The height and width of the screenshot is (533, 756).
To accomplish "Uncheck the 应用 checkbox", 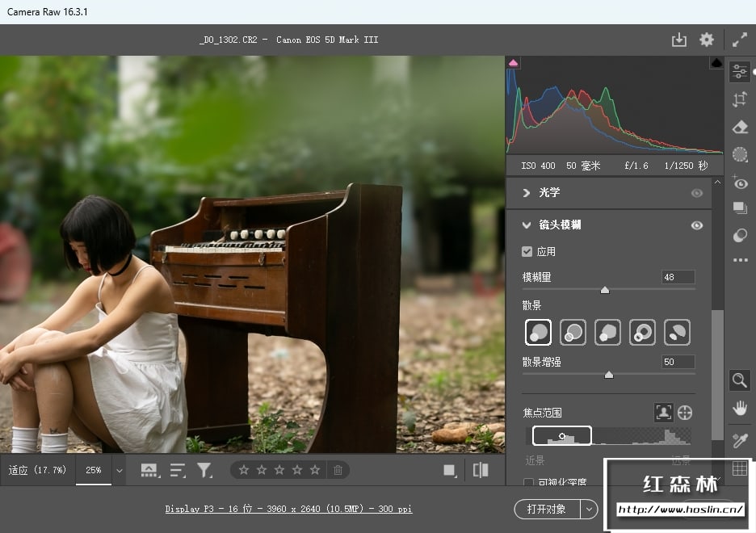I will coord(527,252).
